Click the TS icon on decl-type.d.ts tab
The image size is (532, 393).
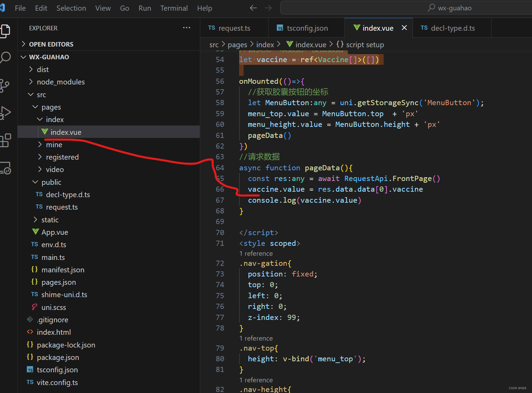pyautogui.click(x=424, y=28)
